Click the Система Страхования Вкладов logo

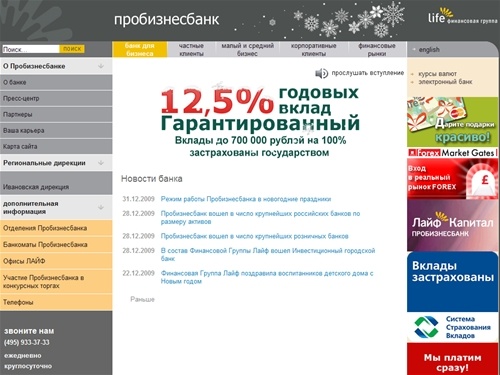[x=452, y=327]
